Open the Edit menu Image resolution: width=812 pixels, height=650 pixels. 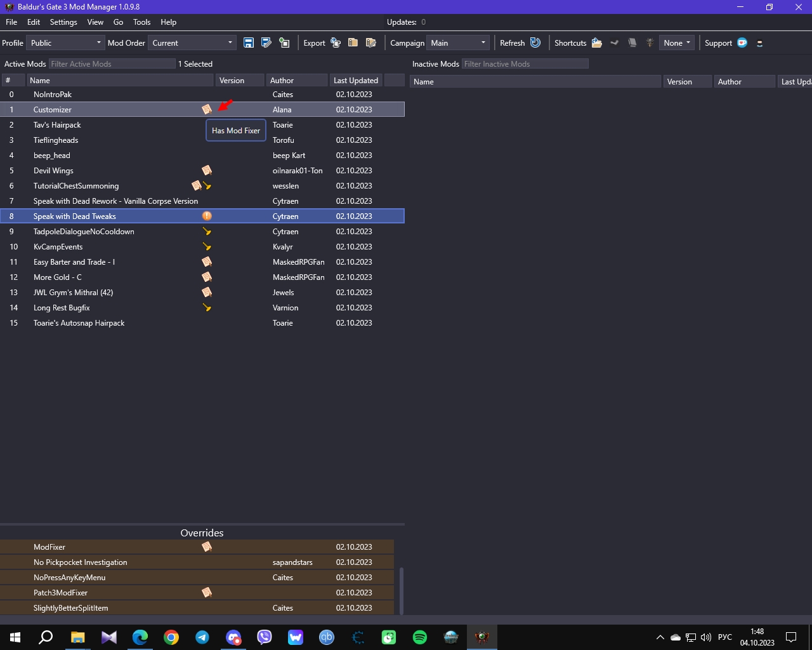(34, 22)
